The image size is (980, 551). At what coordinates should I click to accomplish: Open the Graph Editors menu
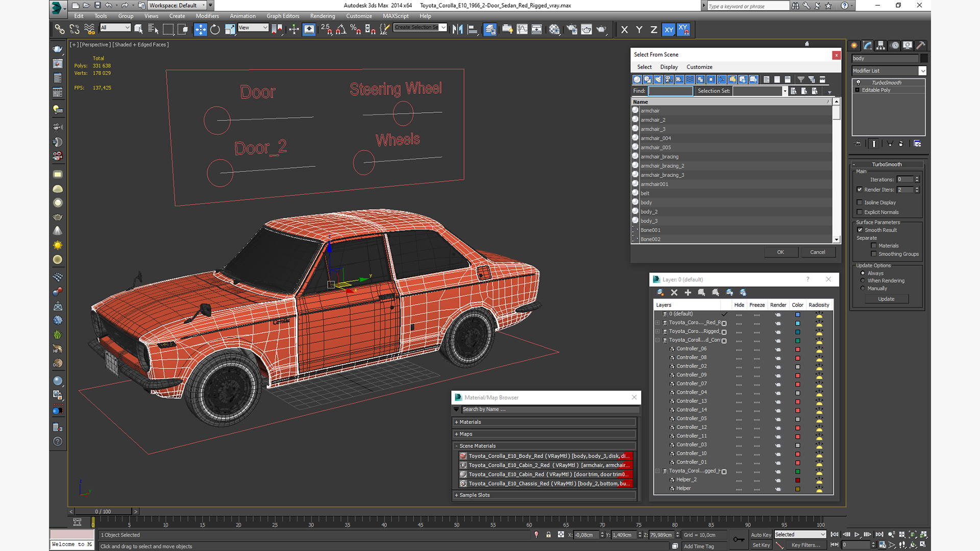click(283, 16)
